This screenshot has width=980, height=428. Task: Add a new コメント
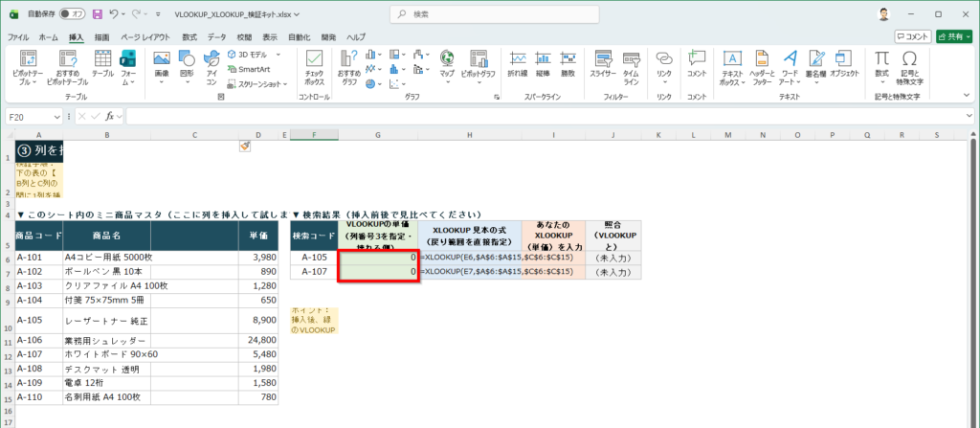click(697, 63)
